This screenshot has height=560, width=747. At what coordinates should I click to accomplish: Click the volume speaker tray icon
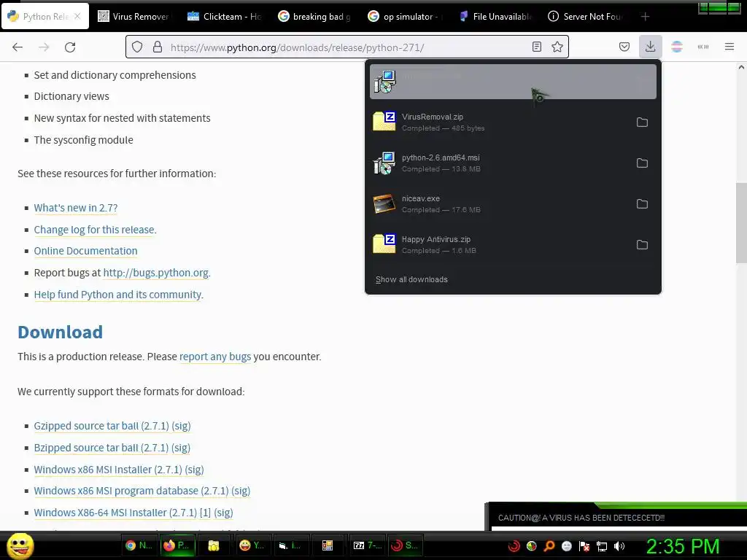(x=619, y=547)
